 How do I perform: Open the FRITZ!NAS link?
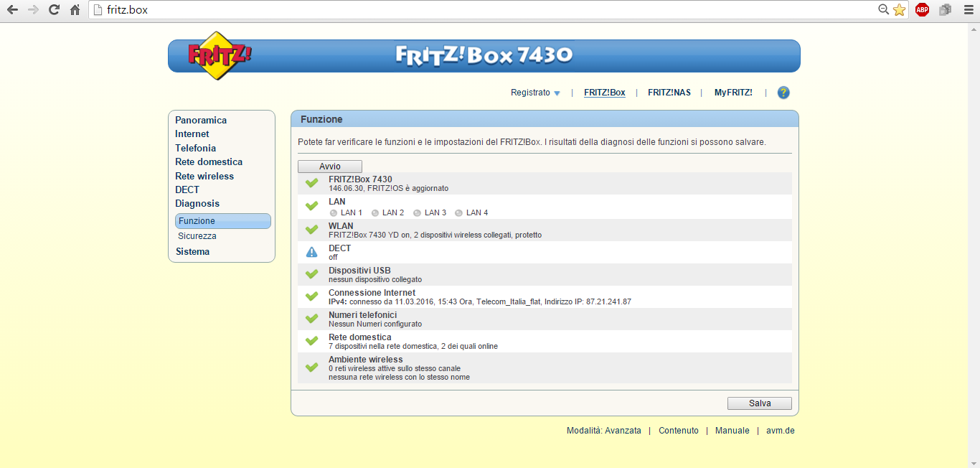click(x=669, y=93)
